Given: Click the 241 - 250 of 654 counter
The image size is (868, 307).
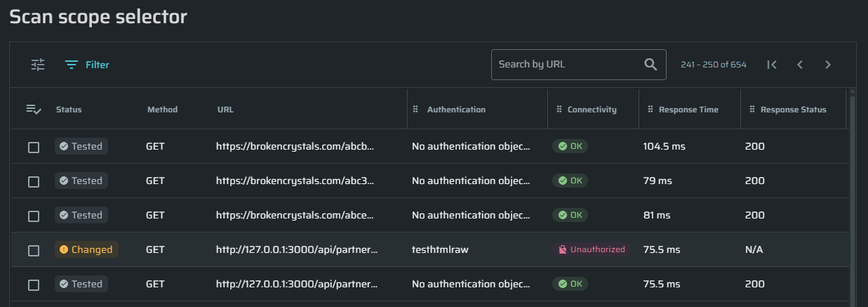Looking at the screenshot, I should click(714, 65).
